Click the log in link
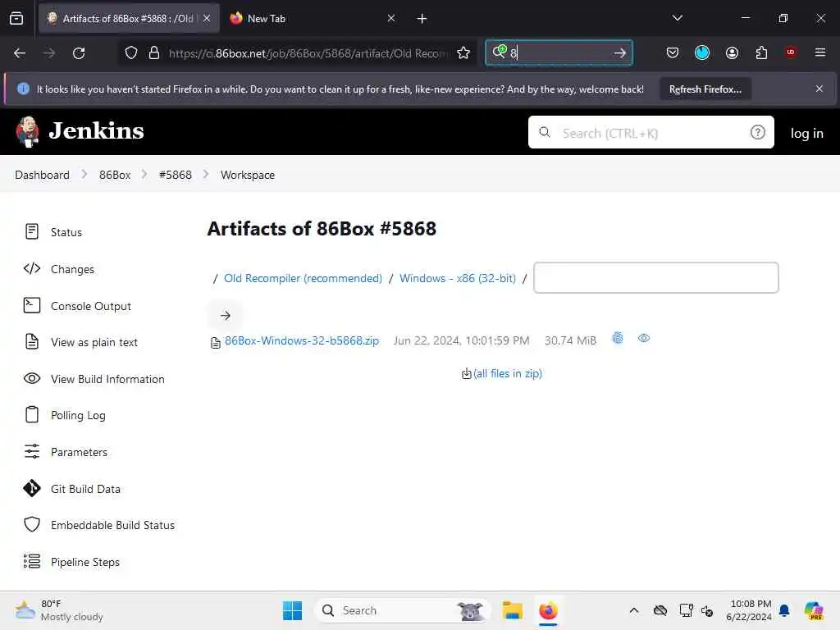The image size is (840, 630). tap(807, 134)
